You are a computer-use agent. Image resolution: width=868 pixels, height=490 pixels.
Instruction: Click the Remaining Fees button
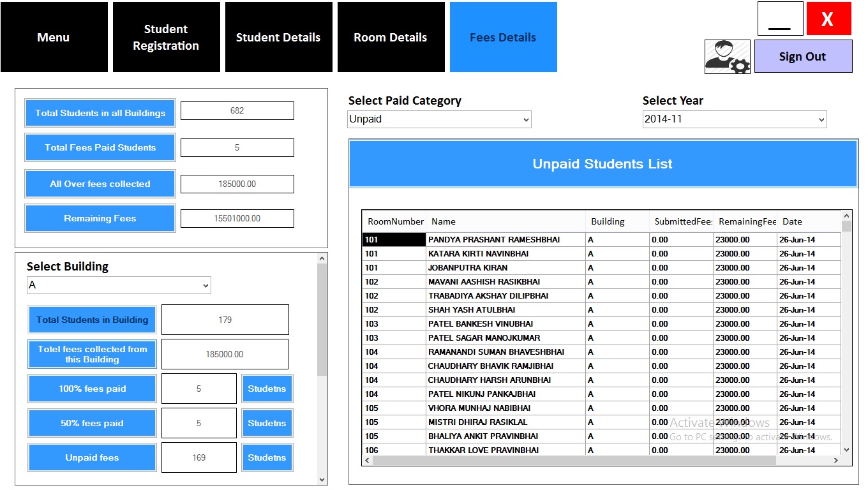[x=100, y=218]
